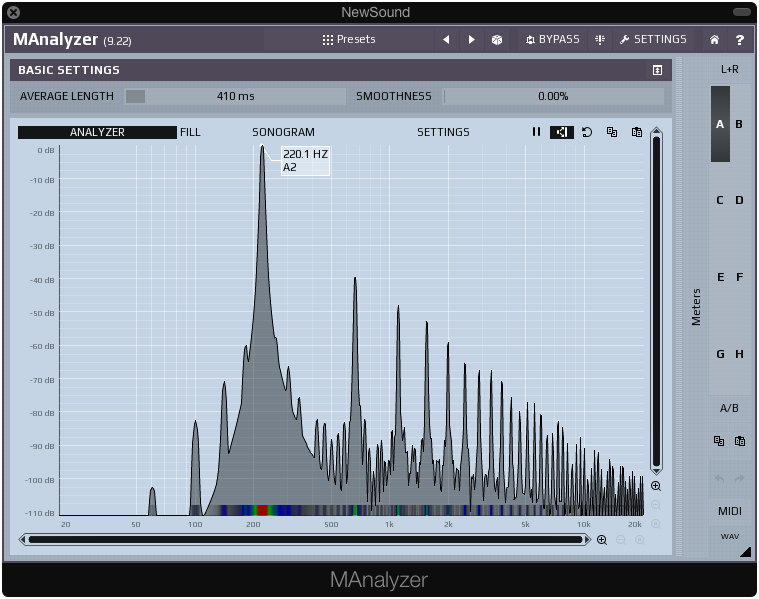The width and height of the screenshot is (759, 599).
Task: Select the ANALYZER tab
Action: [97, 132]
